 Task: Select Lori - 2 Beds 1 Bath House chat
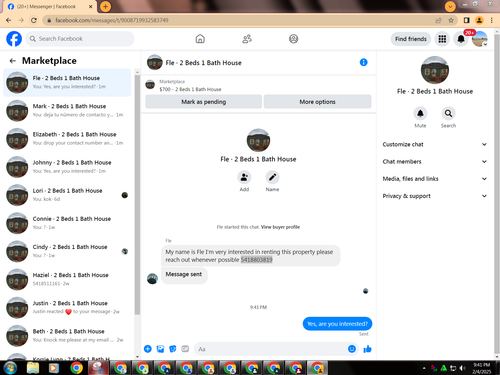pyautogui.click(x=67, y=195)
